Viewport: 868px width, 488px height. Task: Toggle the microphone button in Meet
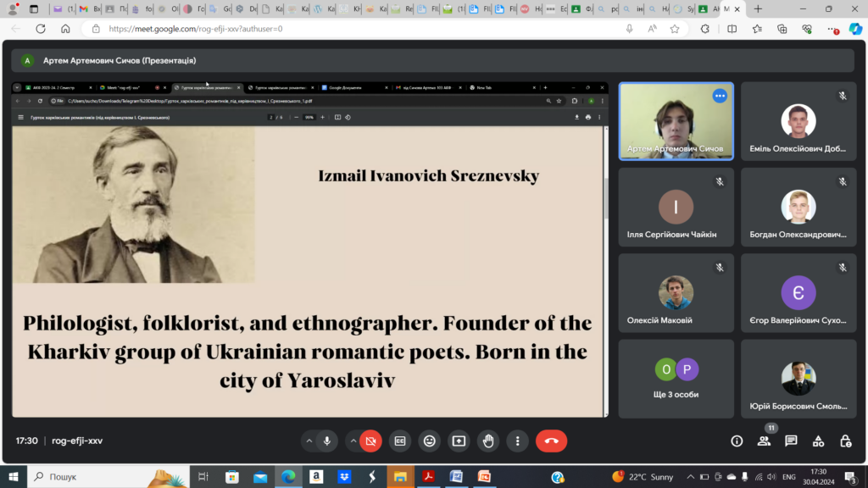(326, 441)
